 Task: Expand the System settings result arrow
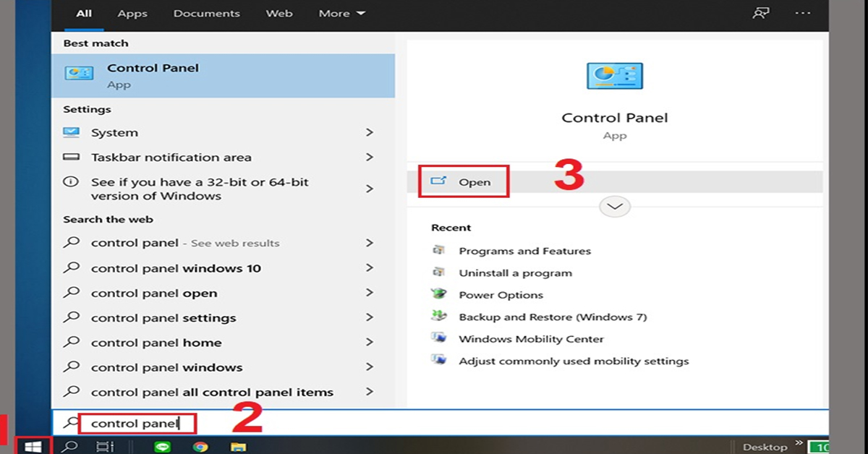[370, 132]
